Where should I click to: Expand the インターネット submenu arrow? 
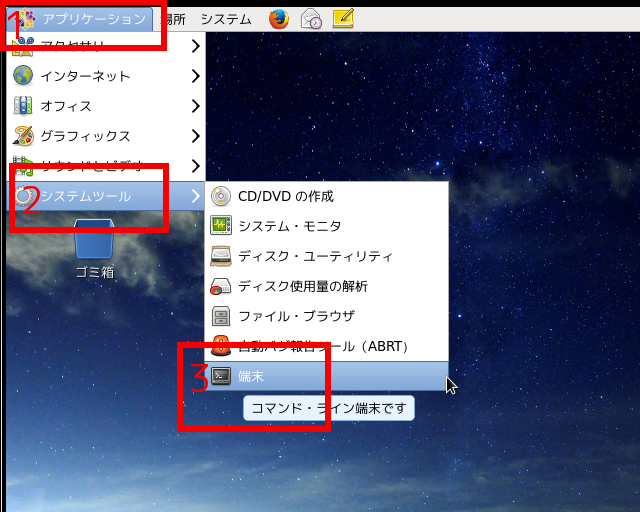coord(195,76)
